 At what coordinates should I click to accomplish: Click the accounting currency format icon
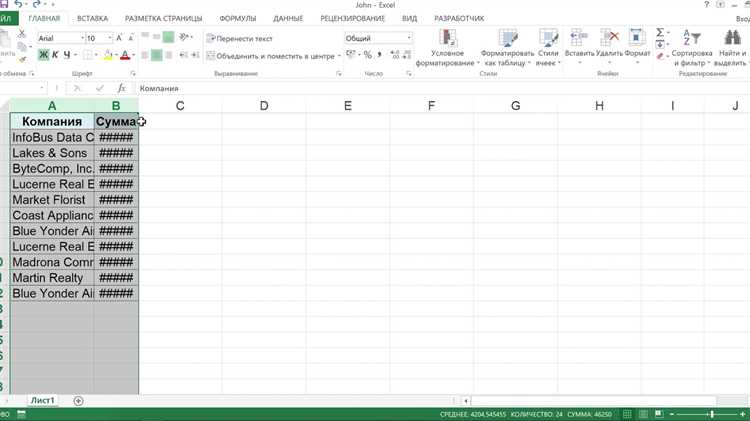pyautogui.click(x=351, y=55)
